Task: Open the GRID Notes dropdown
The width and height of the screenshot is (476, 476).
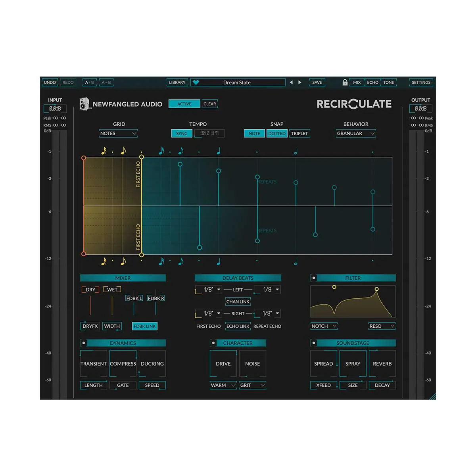Action: pos(118,133)
